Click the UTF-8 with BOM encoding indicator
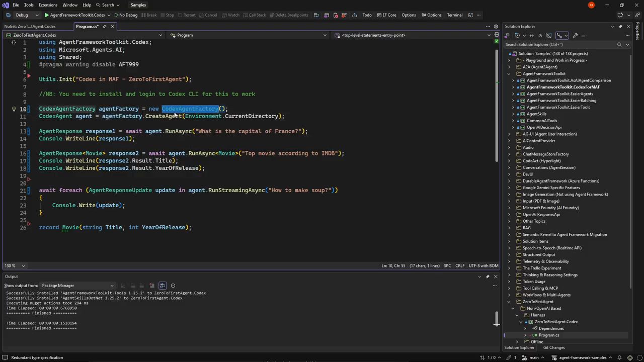This screenshot has width=644, height=362. tap(484, 265)
